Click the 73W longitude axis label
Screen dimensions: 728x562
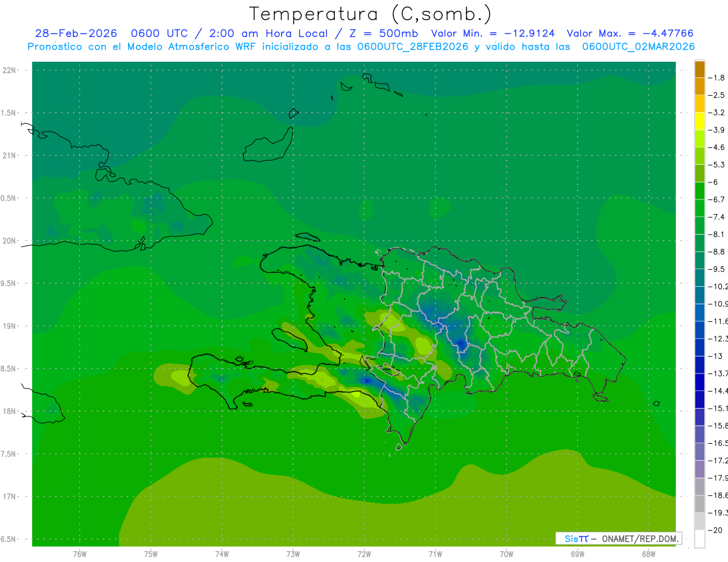[x=293, y=554]
